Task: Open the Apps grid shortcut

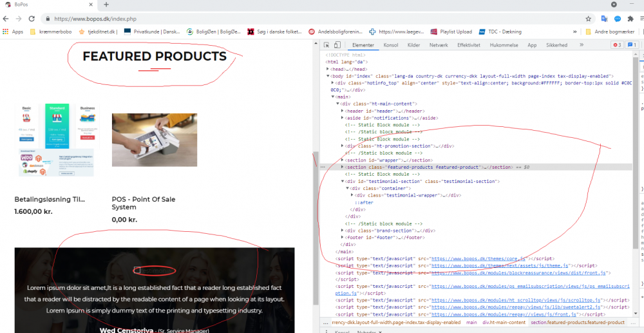Action: coord(13,32)
